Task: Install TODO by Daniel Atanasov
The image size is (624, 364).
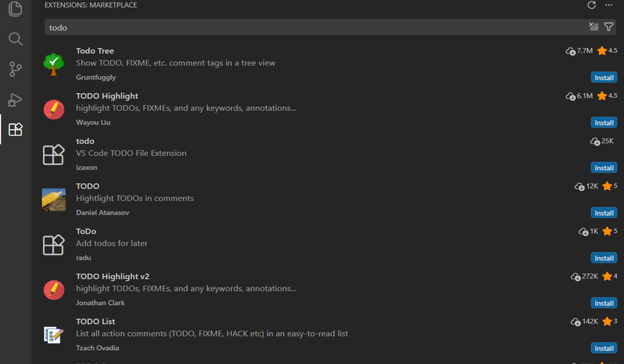Action: click(604, 213)
